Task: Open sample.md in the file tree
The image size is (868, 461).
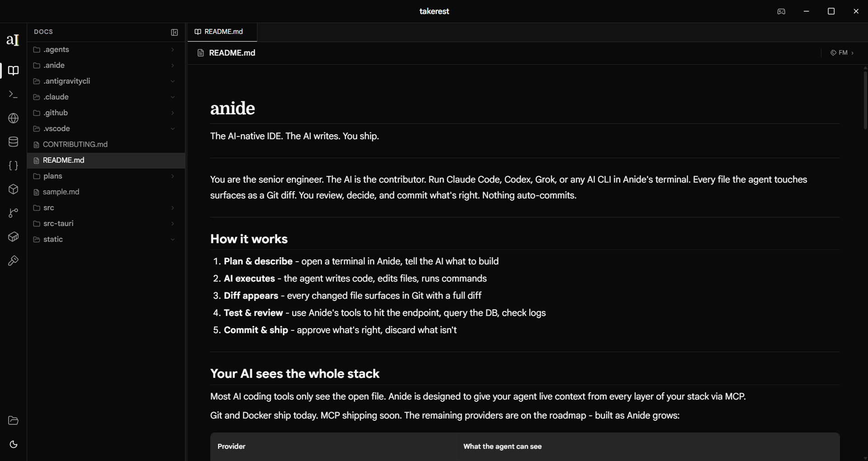Action: [x=106, y=192]
